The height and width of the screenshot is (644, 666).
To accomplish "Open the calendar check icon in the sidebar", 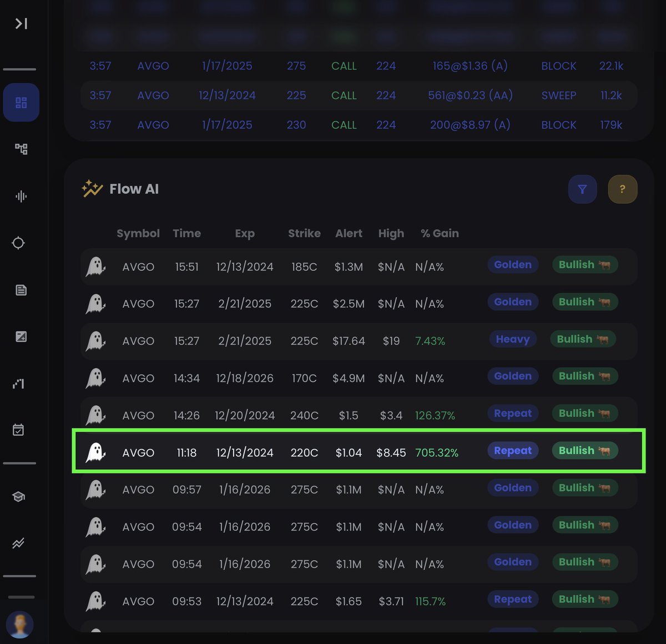I will click(18, 430).
